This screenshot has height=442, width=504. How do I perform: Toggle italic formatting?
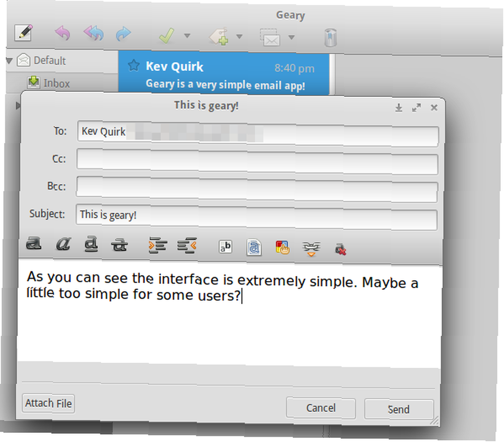pos(63,244)
